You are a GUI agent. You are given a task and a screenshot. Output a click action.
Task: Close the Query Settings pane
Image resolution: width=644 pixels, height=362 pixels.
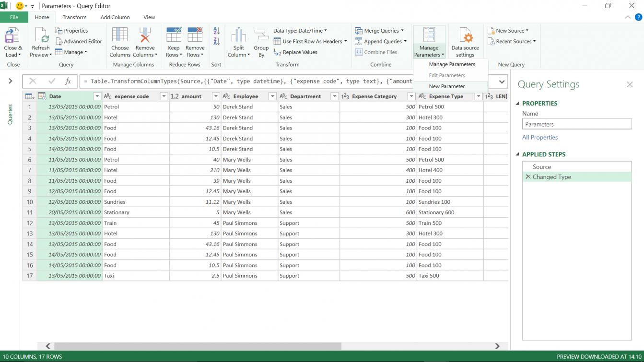point(630,84)
